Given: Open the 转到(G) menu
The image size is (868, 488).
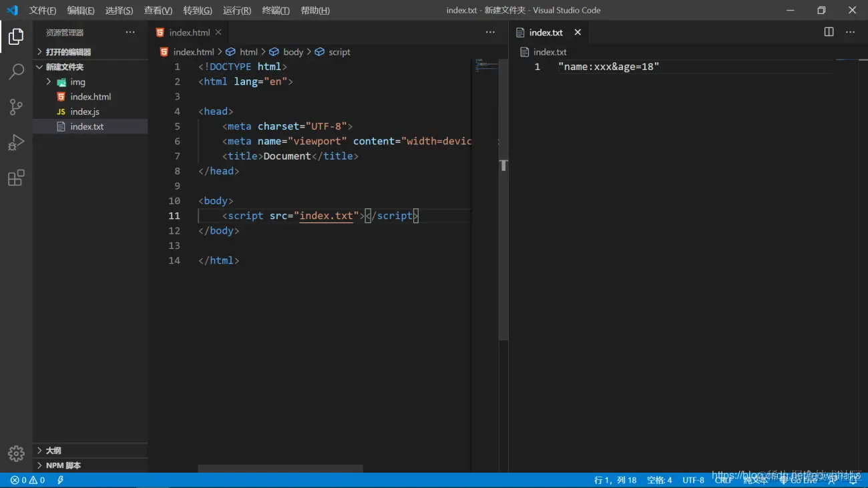Looking at the screenshot, I should tap(198, 10).
